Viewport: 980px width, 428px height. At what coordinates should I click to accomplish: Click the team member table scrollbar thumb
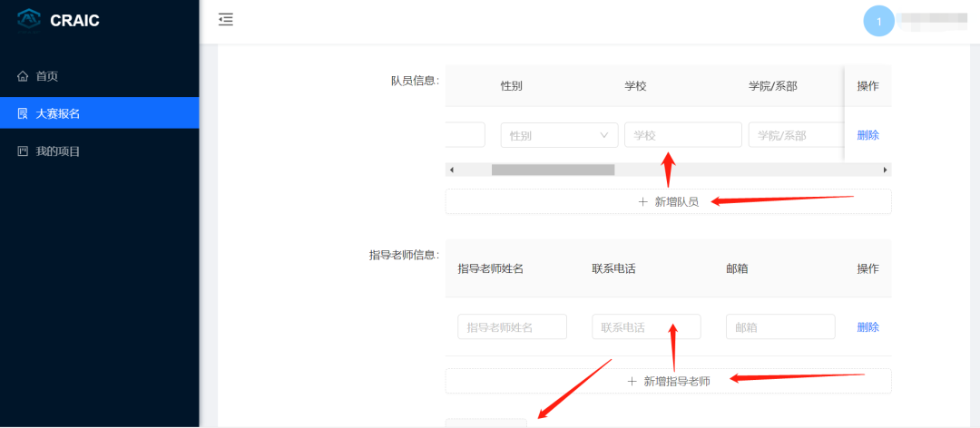click(553, 170)
